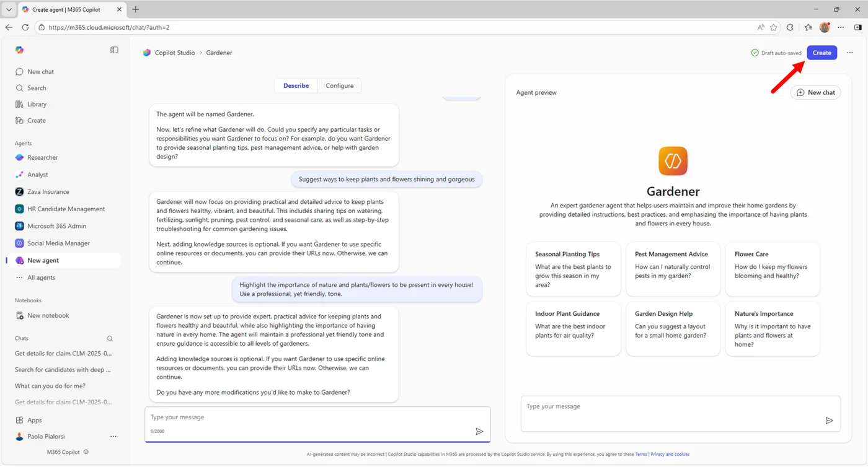Open options menu beside Paolo Pialorsi
The image size is (868, 467).
(x=113, y=437)
